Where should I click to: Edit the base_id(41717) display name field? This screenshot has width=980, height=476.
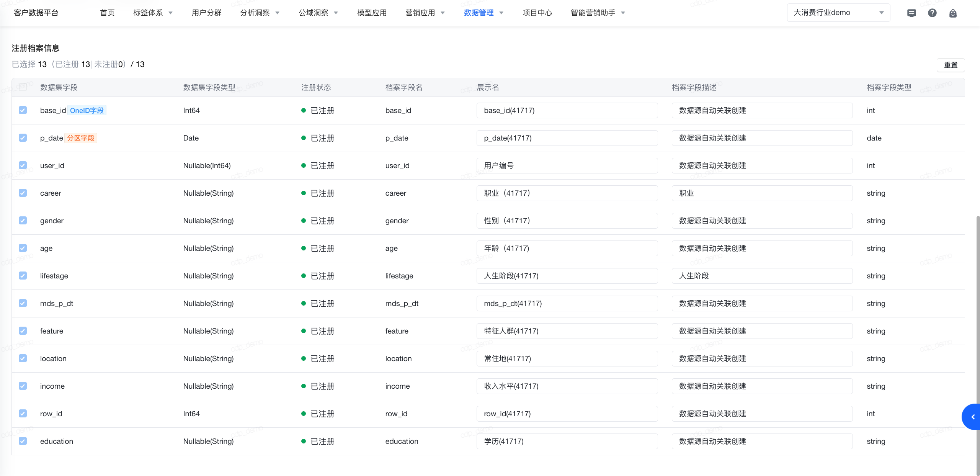tap(567, 110)
